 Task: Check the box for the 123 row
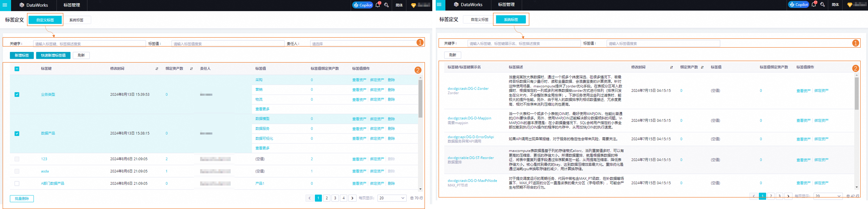pos(17,159)
